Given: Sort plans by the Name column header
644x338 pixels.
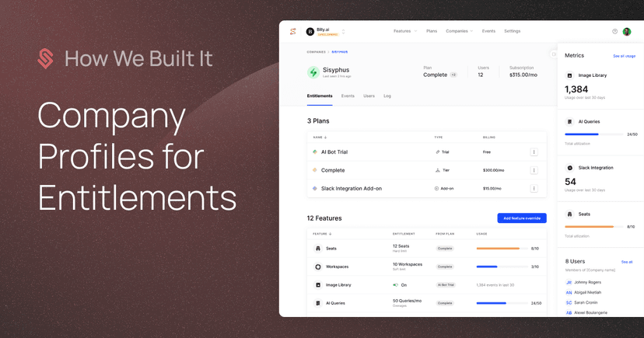Looking at the screenshot, I should (x=319, y=137).
